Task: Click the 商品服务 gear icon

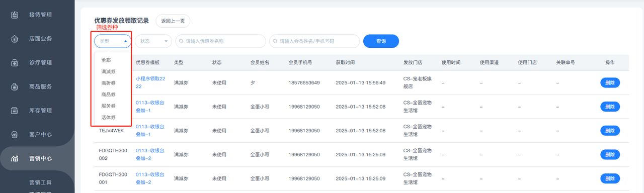Action: coord(15,86)
